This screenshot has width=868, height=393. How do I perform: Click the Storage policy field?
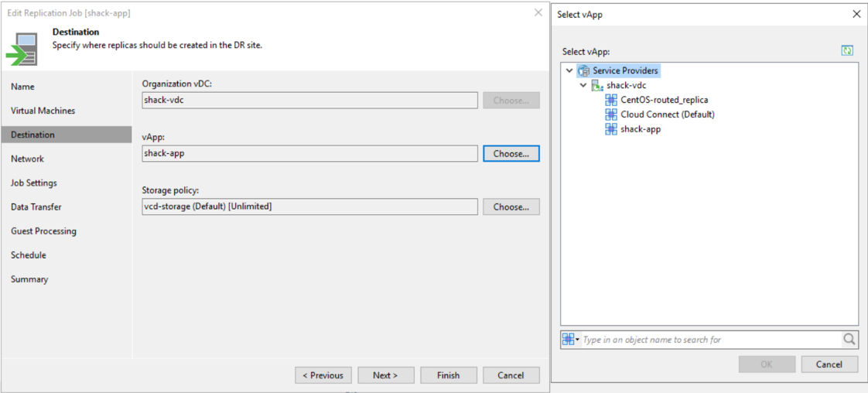pyautogui.click(x=309, y=207)
